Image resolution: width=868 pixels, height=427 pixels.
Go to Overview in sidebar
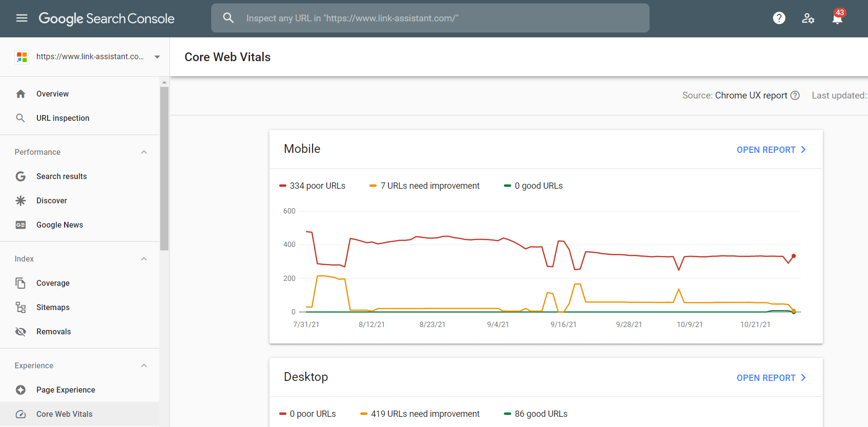coord(80,94)
